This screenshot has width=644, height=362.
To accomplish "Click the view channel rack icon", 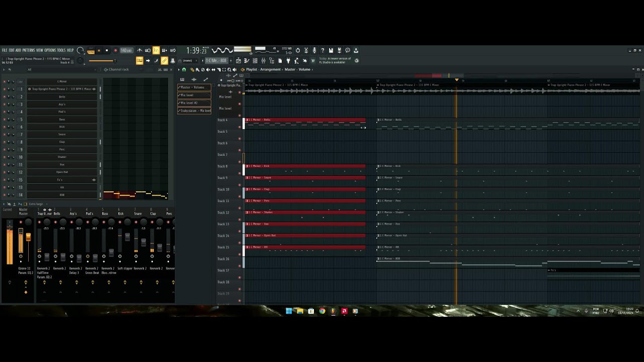I will pyautogui.click(x=255, y=60).
